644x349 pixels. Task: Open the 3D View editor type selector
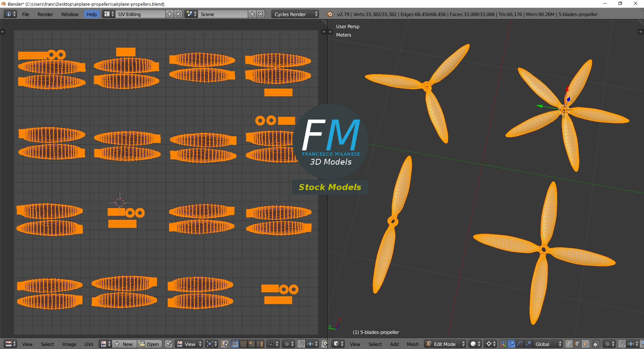pyautogui.click(x=338, y=344)
